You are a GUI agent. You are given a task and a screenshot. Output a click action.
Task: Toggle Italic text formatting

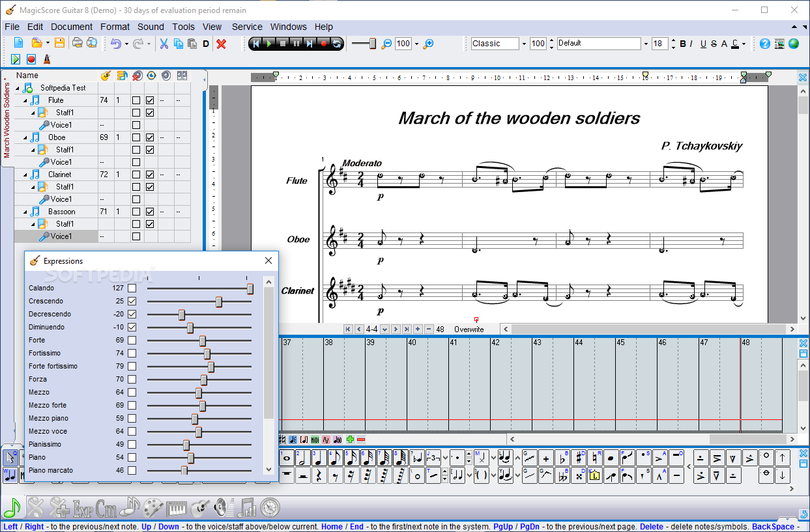point(691,44)
